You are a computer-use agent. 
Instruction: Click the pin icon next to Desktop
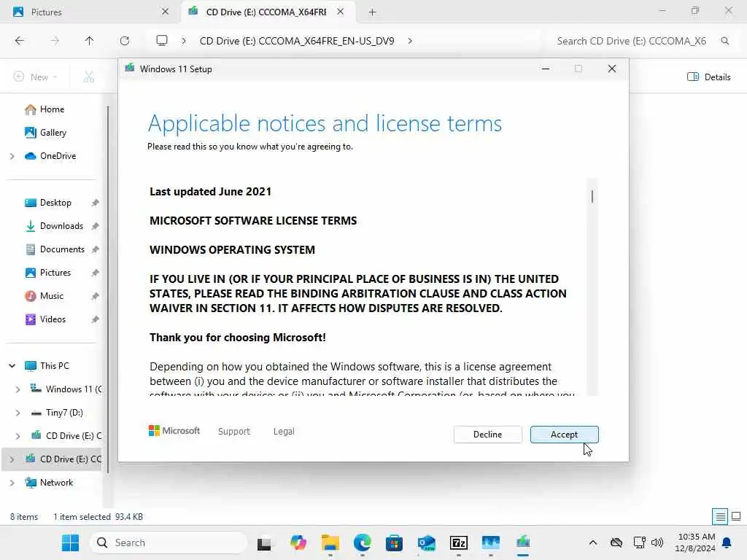[96, 203]
